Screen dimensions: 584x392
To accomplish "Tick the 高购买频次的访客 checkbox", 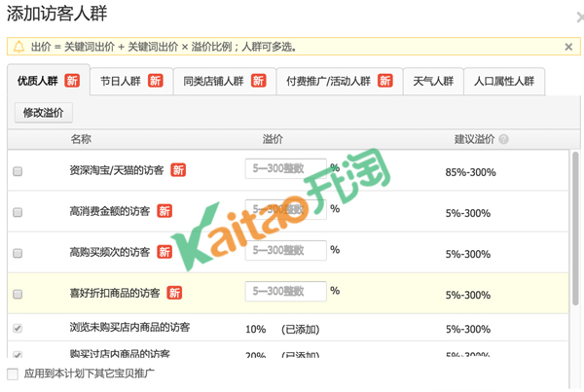I will coord(18,253).
